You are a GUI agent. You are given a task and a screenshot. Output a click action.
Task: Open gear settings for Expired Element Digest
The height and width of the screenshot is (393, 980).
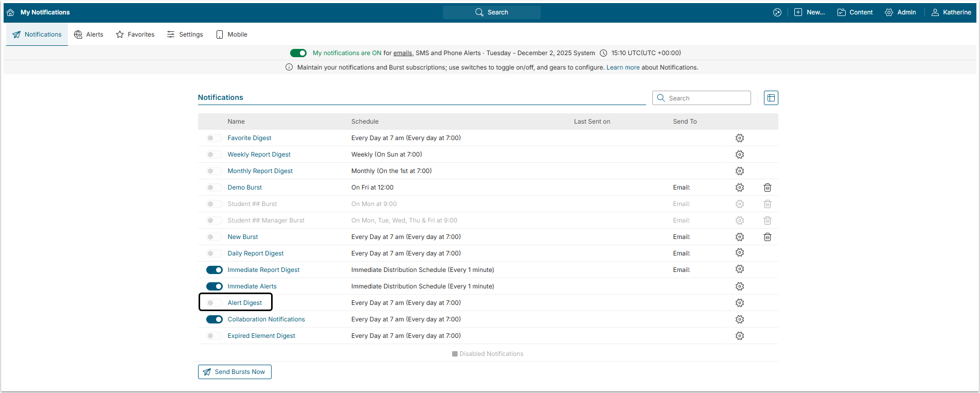(740, 336)
